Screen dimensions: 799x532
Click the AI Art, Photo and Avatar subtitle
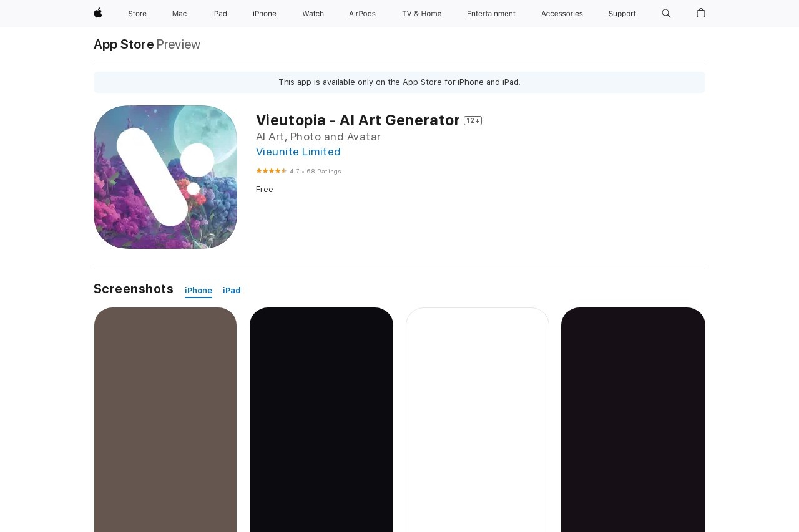coord(318,137)
